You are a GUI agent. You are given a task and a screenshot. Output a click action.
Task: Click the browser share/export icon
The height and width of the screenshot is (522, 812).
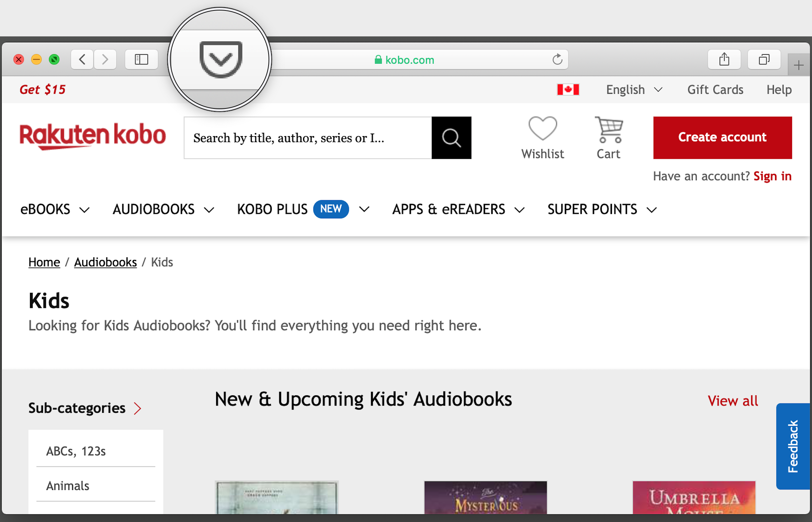[725, 58]
